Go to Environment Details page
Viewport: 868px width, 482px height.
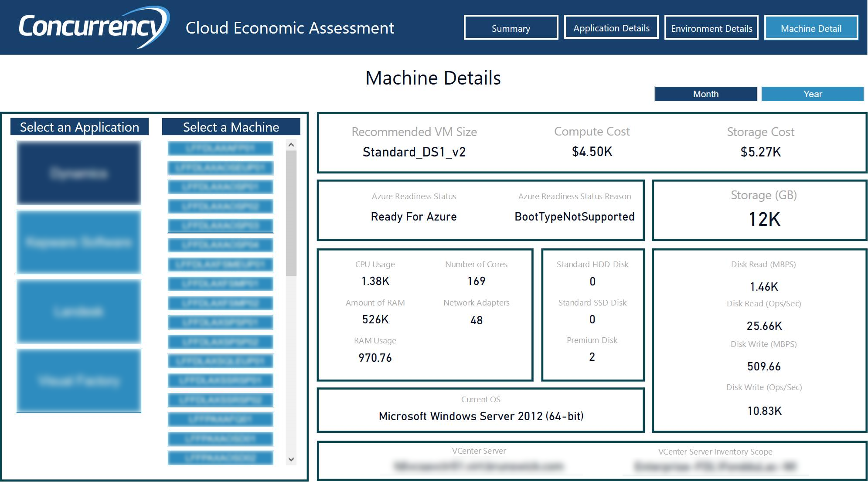(711, 28)
